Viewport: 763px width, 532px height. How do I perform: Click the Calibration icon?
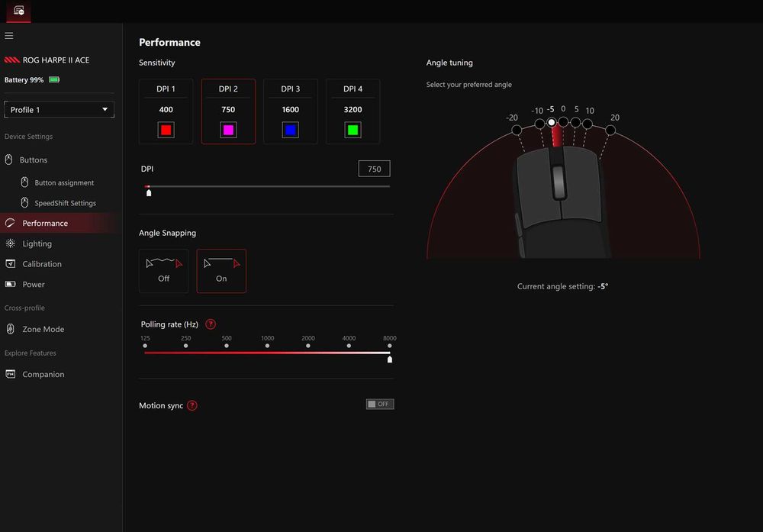tap(10, 264)
